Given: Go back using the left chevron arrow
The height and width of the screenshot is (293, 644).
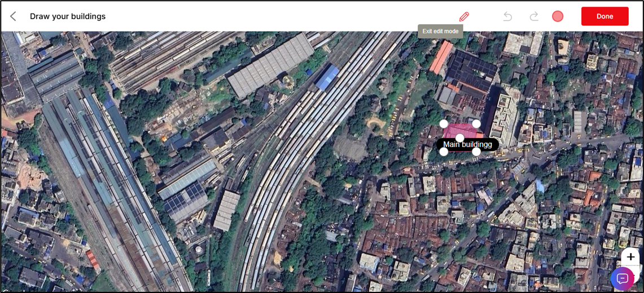Looking at the screenshot, I should click(x=13, y=16).
